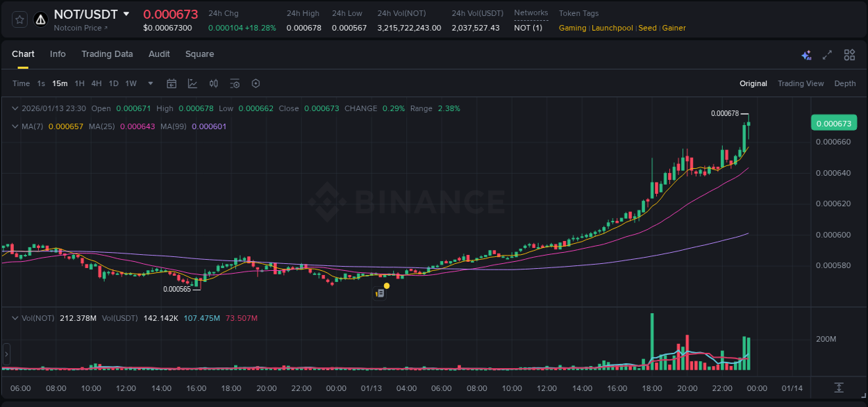The height and width of the screenshot is (407, 868).
Task: Collapse the Vol(NOT) volume panel
Action: pyautogui.click(x=15, y=317)
